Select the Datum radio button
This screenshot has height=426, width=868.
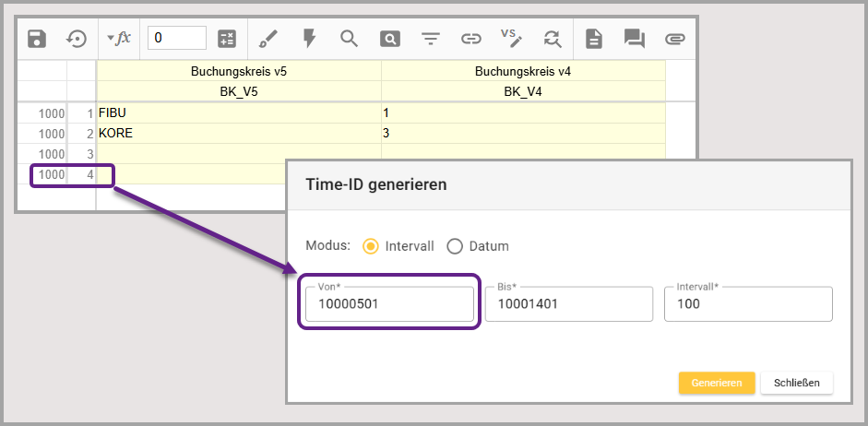pos(455,246)
